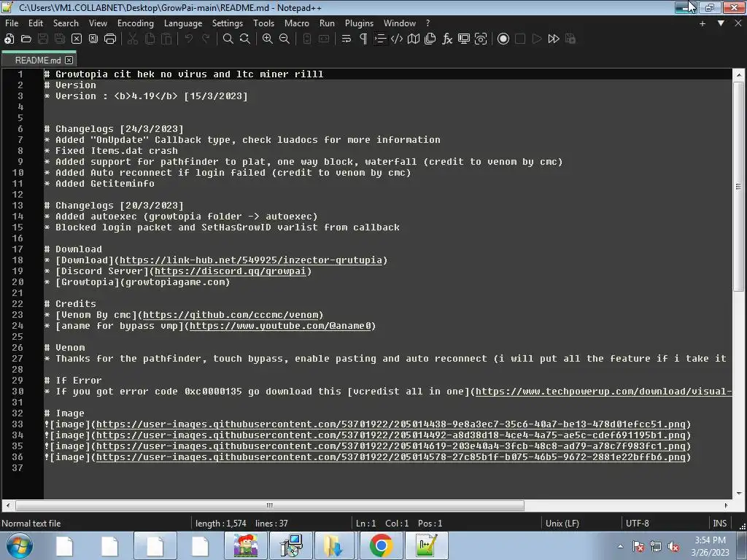Open the File menu
747x560 pixels.
pos(12,23)
